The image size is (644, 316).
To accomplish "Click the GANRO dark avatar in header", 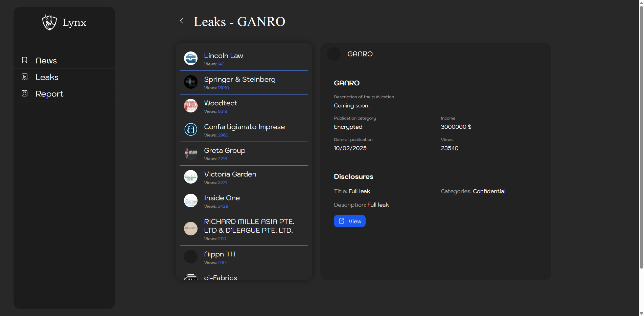I will (x=334, y=54).
